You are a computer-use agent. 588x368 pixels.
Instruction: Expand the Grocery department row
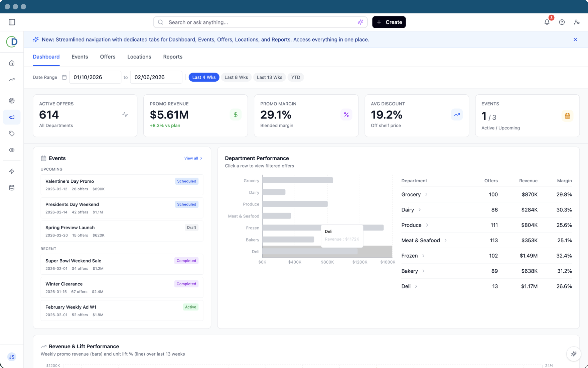tap(426, 195)
